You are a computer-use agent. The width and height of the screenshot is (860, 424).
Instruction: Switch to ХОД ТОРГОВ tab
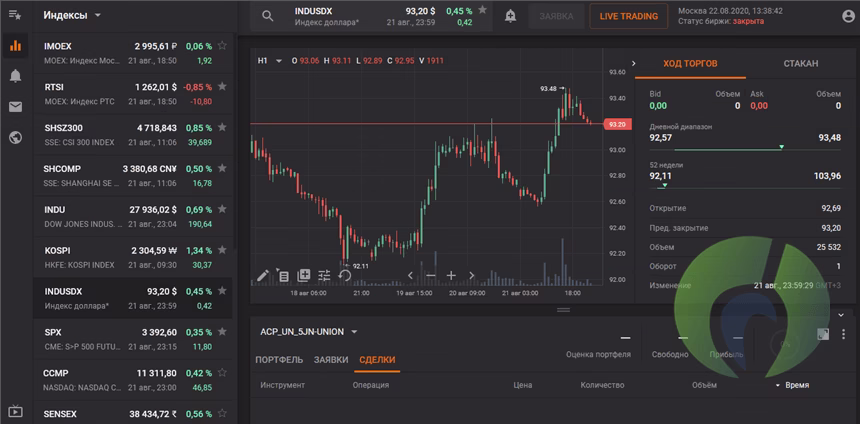691,64
